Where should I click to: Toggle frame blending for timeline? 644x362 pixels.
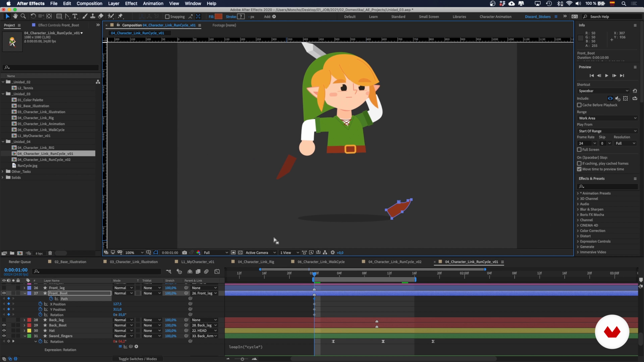[x=198, y=271]
